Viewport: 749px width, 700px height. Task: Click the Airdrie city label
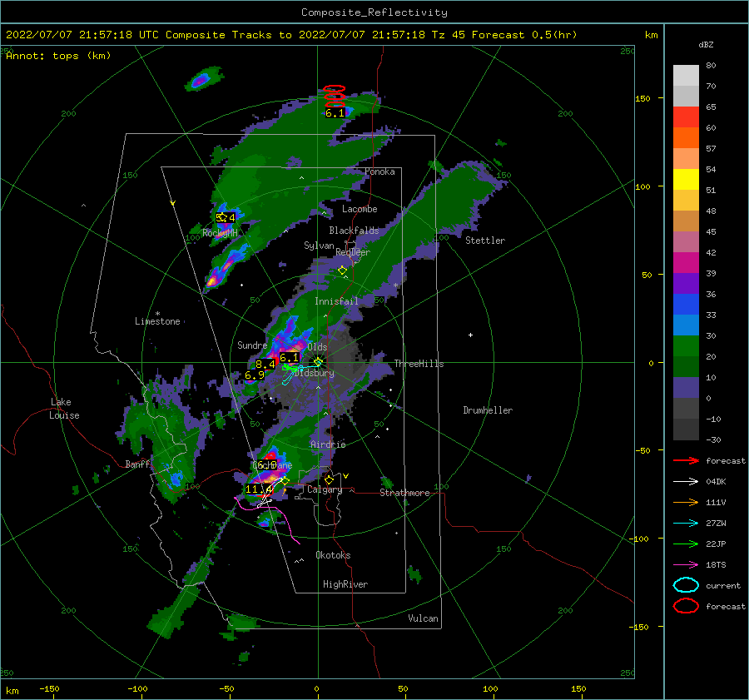click(x=328, y=444)
